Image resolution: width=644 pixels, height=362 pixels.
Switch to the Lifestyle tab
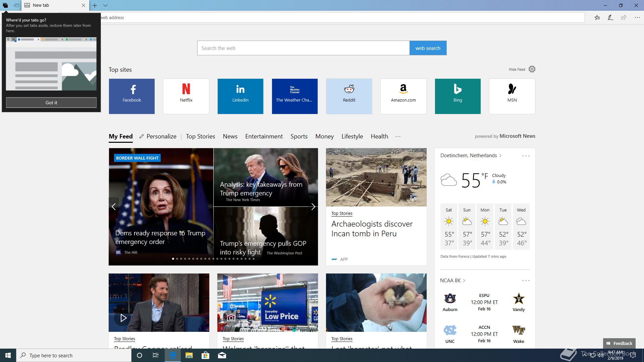click(x=352, y=136)
